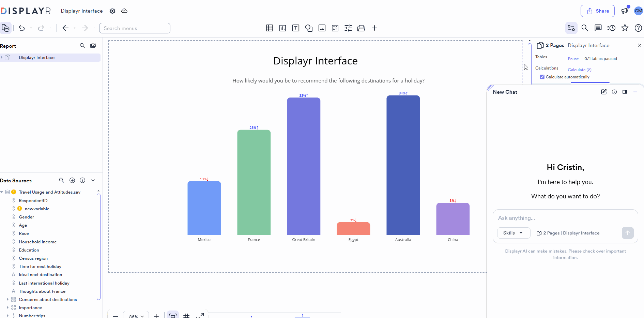The width and height of the screenshot is (644, 318).
Task: Open the back navigation history dropdown
Action: 75,28
